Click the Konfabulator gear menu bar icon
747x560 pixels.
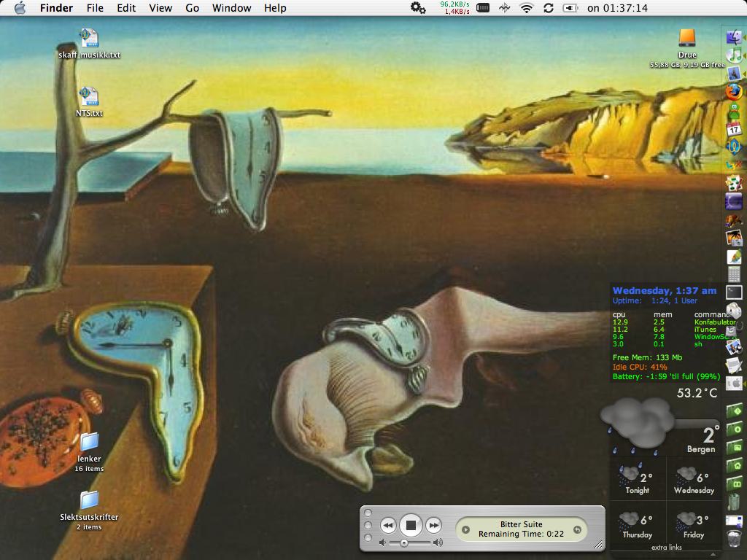pos(418,8)
